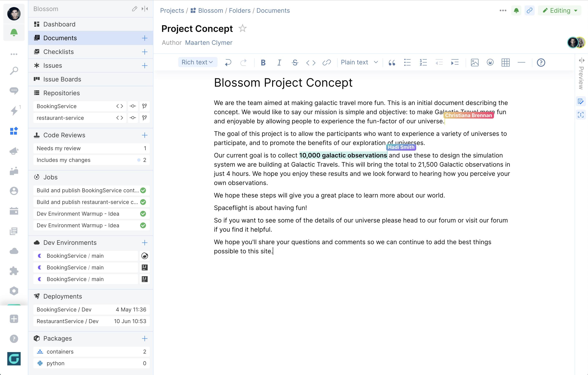Insert a link with the chain icon

[x=327, y=62]
